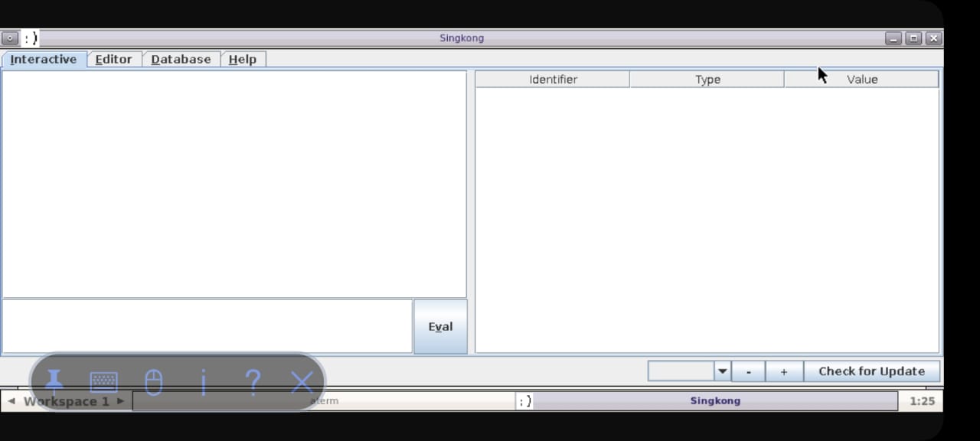Click the combo box text field
Image resolution: width=980 pixels, height=441 pixels.
681,371
